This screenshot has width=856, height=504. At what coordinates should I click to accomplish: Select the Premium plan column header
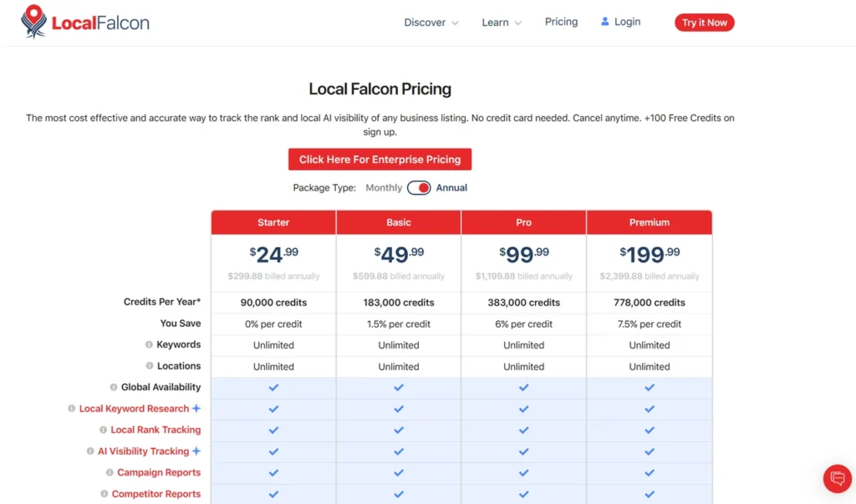point(649,222)
